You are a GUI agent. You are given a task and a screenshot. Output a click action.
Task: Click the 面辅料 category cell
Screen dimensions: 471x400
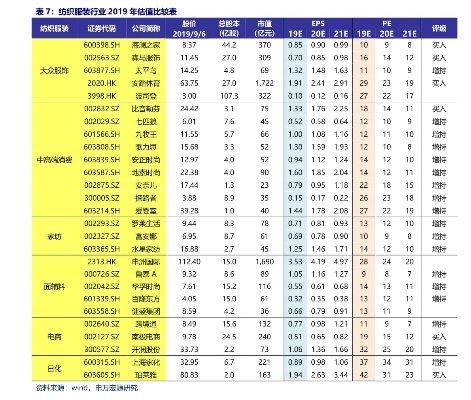pos(54,287)
